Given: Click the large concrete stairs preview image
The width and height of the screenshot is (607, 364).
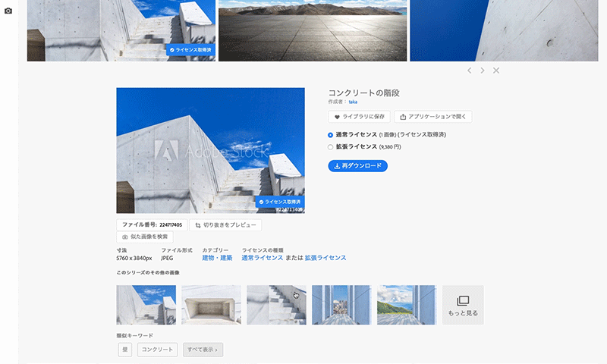Looking at the screenshot, I should [x=210, y=150].
